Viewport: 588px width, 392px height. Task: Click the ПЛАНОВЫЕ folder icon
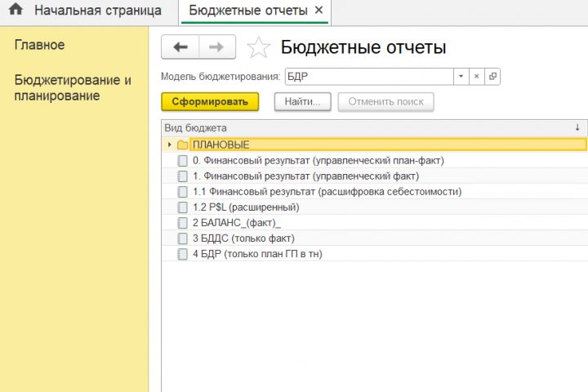click(x=183, y=145)
